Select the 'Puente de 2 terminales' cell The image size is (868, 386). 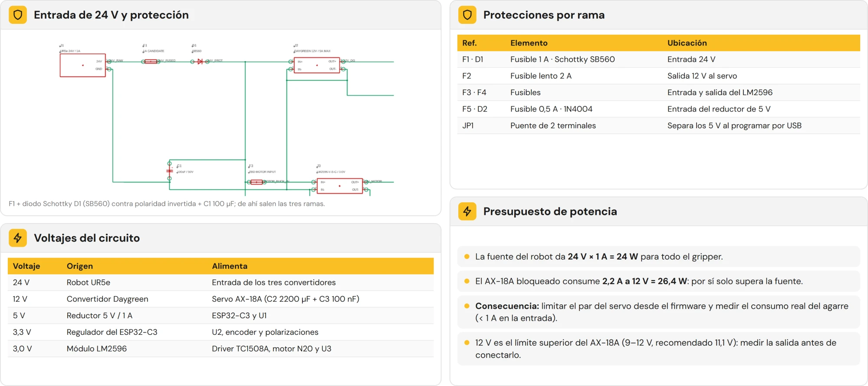553,125
